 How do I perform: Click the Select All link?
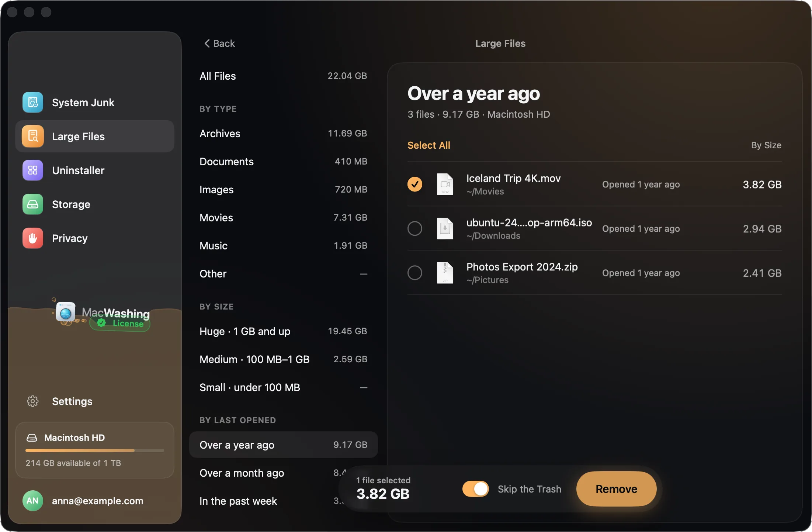429,145
